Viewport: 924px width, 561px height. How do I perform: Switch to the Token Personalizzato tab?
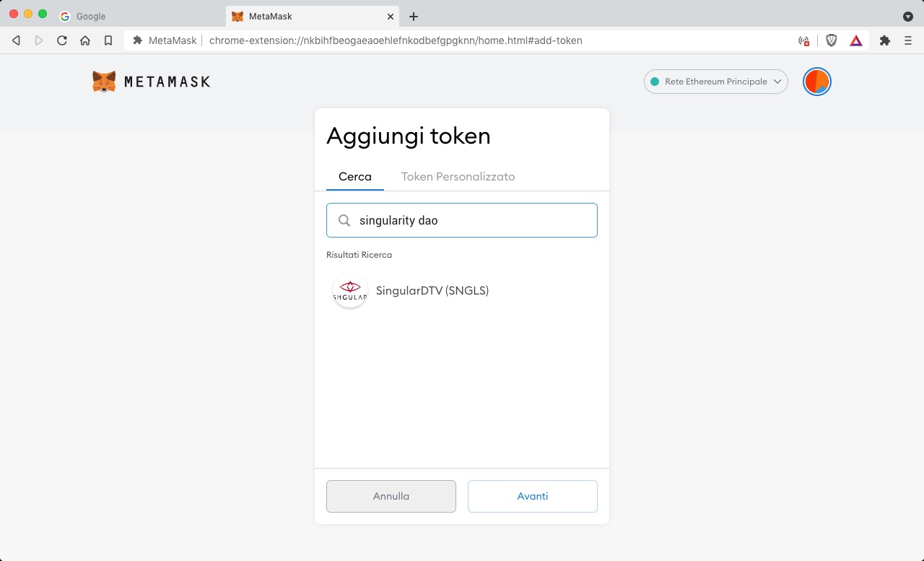458,177
